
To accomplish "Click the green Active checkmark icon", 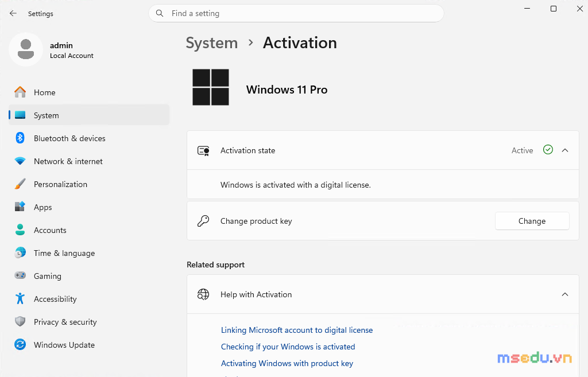I will 548,150.
